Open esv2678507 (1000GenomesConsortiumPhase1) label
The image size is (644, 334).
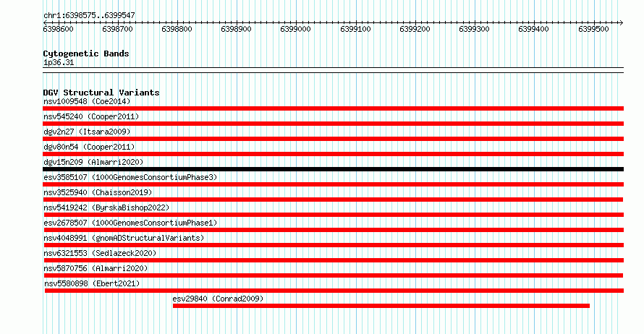130,223
